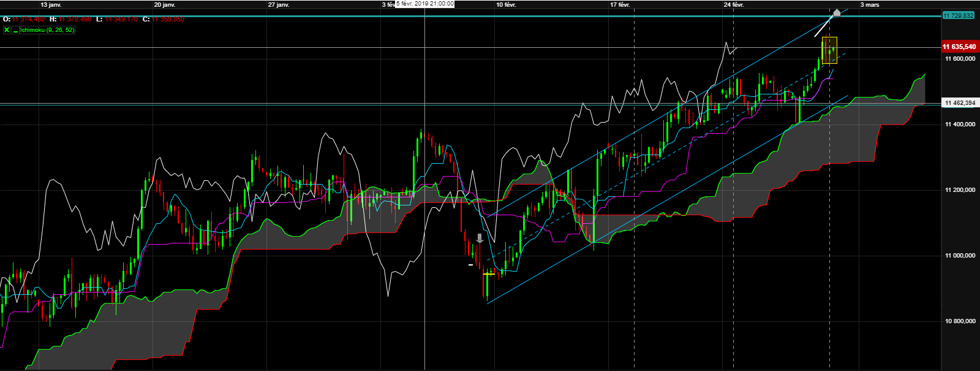Open the Ichimoku (9, 26, 52) indicator settings

pos(47,29)
